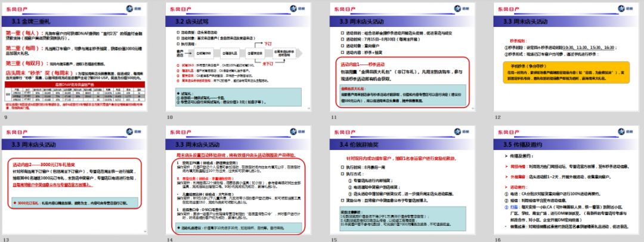Pick slide 14 thumbnail about 互动体验游戏

coord(239,180)
